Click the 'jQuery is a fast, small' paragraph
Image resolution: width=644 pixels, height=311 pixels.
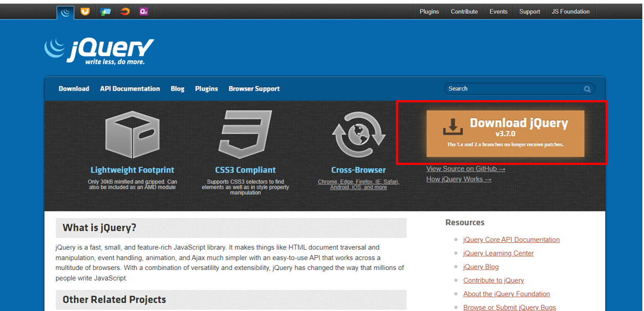click(230, 263)
